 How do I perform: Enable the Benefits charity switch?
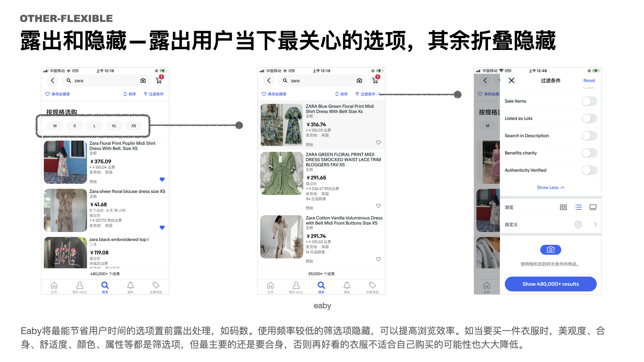pos(589,153)
